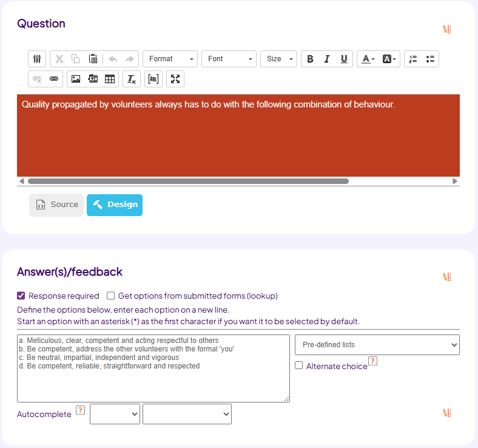Click the Unlink icon
Image resolution: width=478 pixels, height=448 pixels.
(x=37, y=79)
